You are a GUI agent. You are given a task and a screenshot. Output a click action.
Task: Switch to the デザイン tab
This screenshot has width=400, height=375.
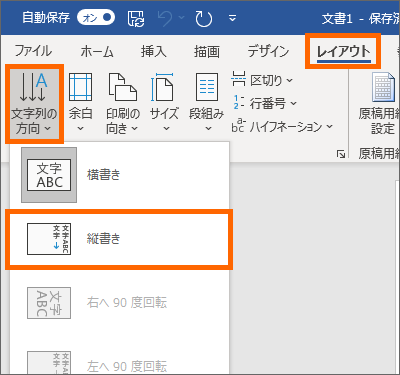coord(268,51)
